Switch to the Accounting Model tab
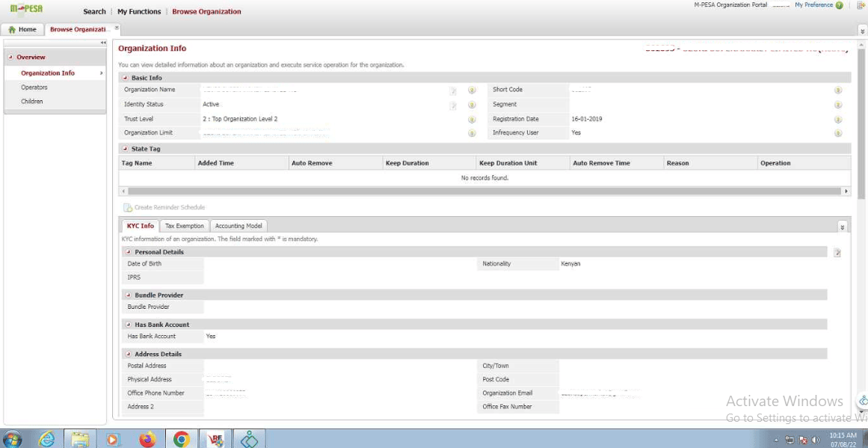The image size is (868, 448). pos(238,226)
